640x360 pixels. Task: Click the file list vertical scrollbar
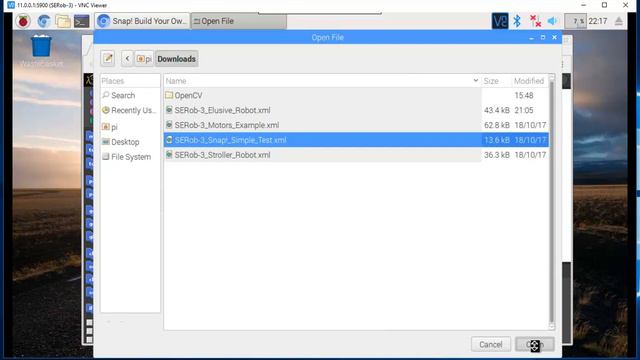pos(551,202)
